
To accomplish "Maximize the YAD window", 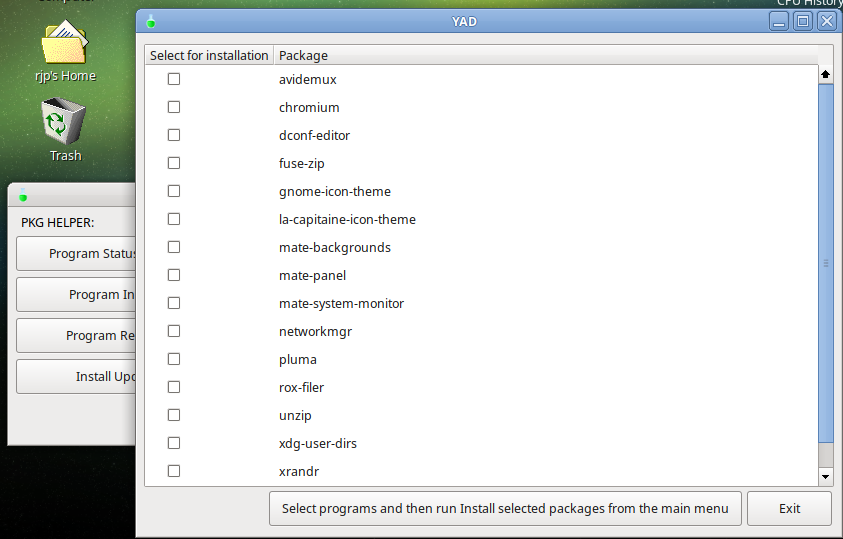I will tap(803, 21).
